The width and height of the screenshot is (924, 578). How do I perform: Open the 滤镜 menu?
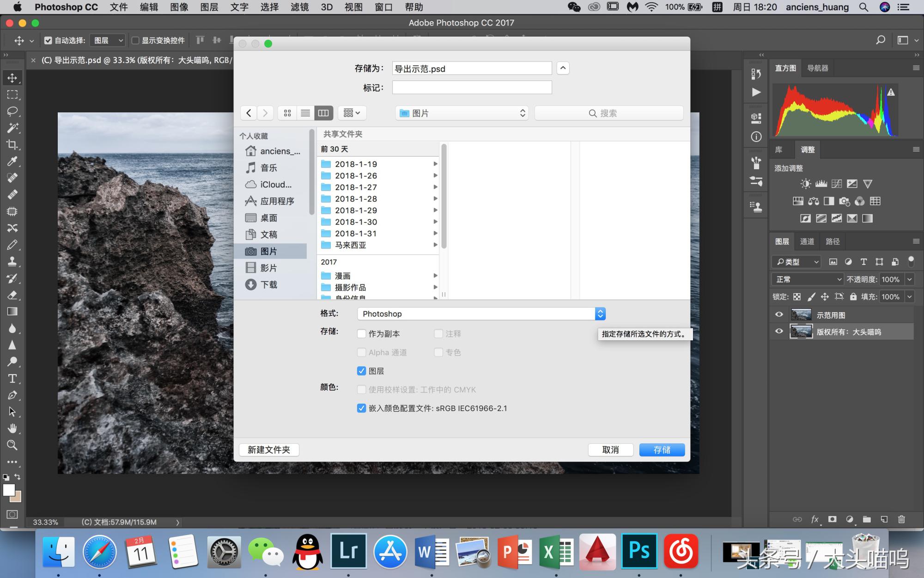[x=299, y=7]
